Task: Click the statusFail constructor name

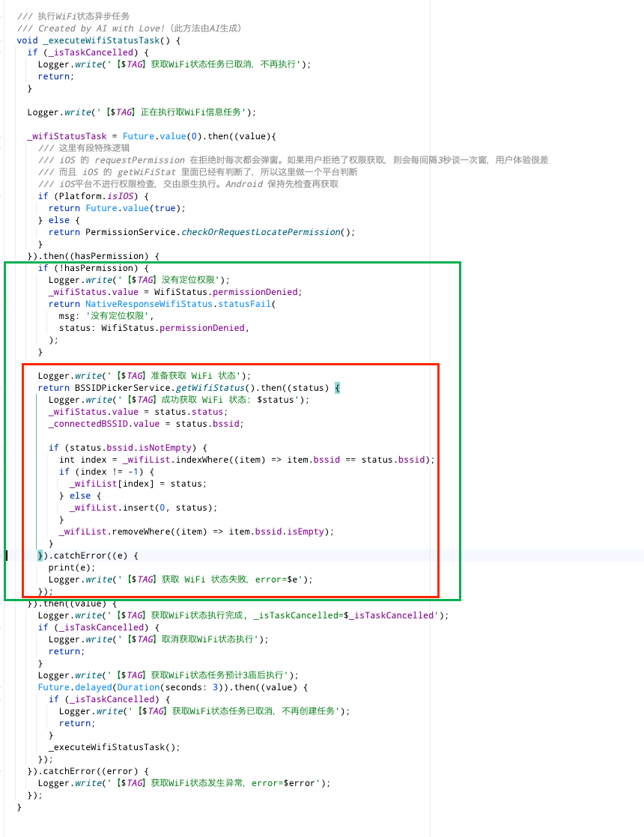Action: click(x=245, y=304)
